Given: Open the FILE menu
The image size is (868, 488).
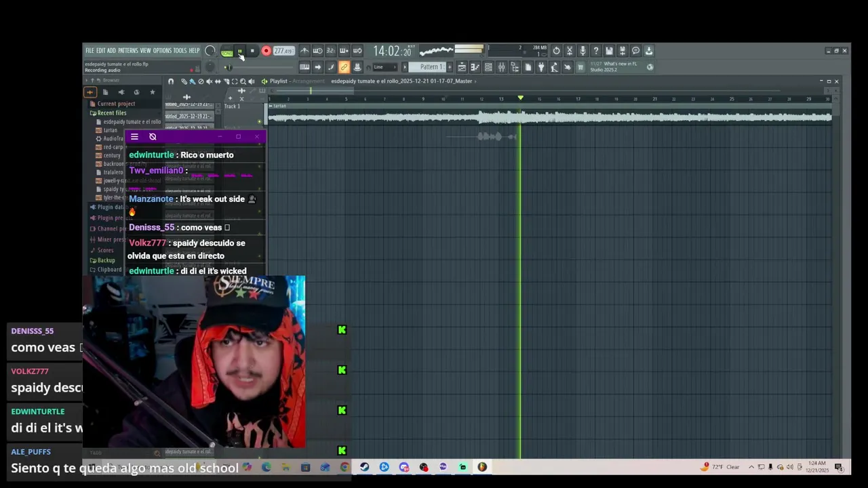Looking at the screenshot, I should (90, 51).
